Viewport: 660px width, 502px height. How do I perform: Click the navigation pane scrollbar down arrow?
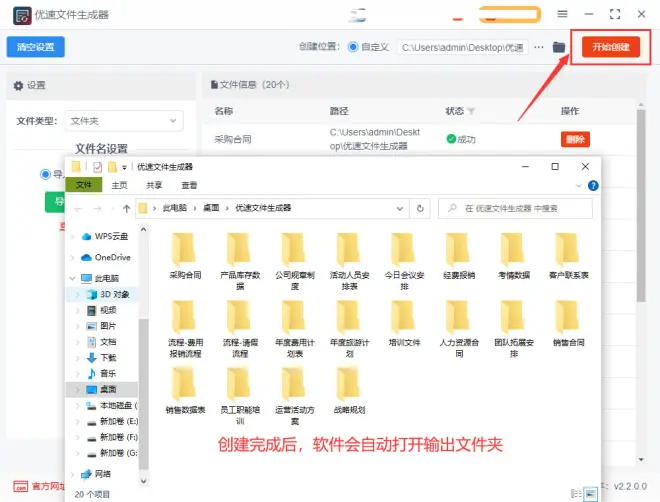click(x=144, y=481)
